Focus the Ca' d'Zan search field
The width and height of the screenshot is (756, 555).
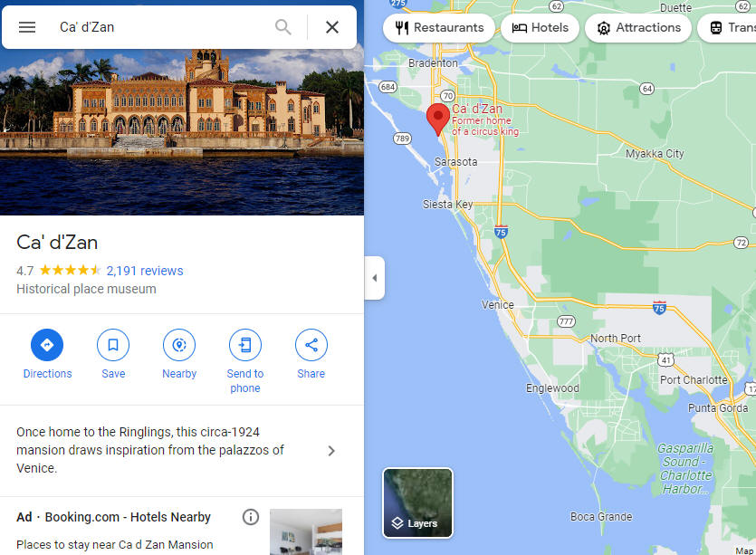[164, 27]
